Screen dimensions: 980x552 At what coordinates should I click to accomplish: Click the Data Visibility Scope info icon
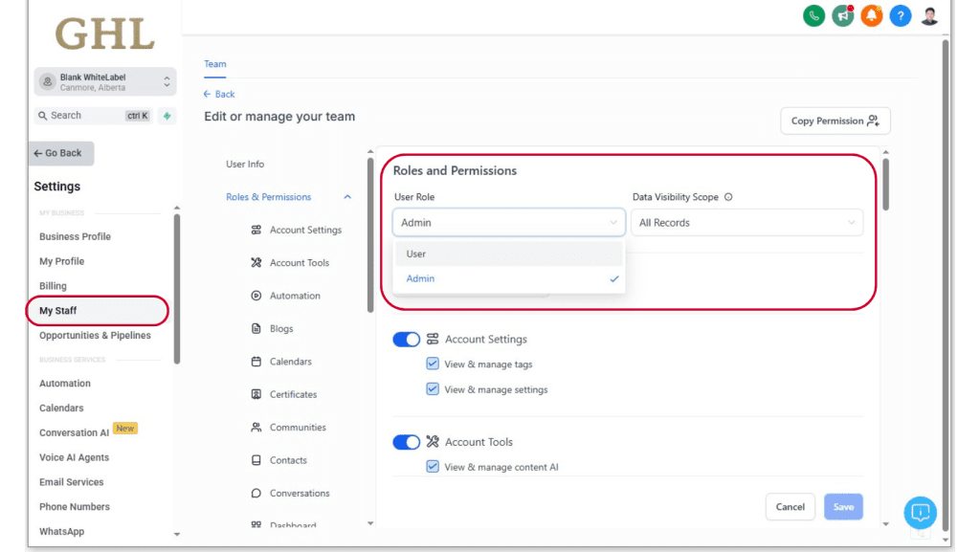[728, 197]
